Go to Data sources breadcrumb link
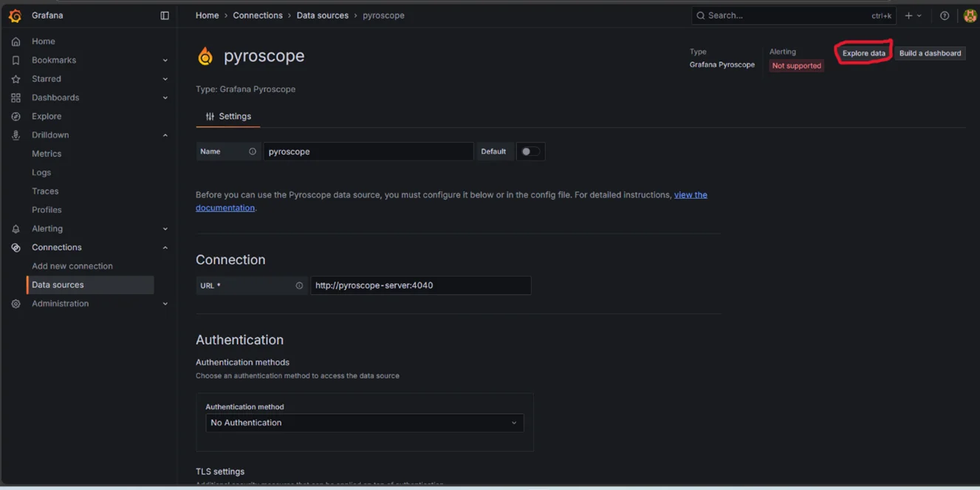The image size is (980, 490). tap(323, 16)
